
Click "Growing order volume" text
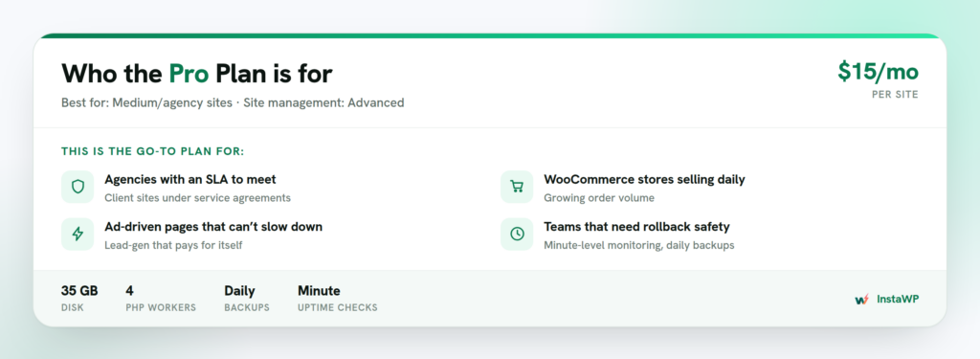pyautogui.click(x=599, y=198)
